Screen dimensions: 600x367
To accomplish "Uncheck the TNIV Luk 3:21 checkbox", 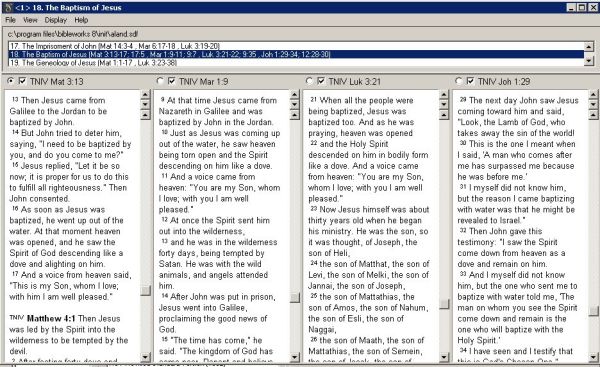I will (321, 81).
